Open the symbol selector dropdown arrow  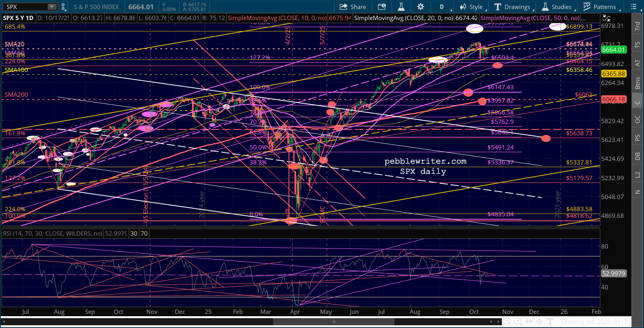coord(52,7)
